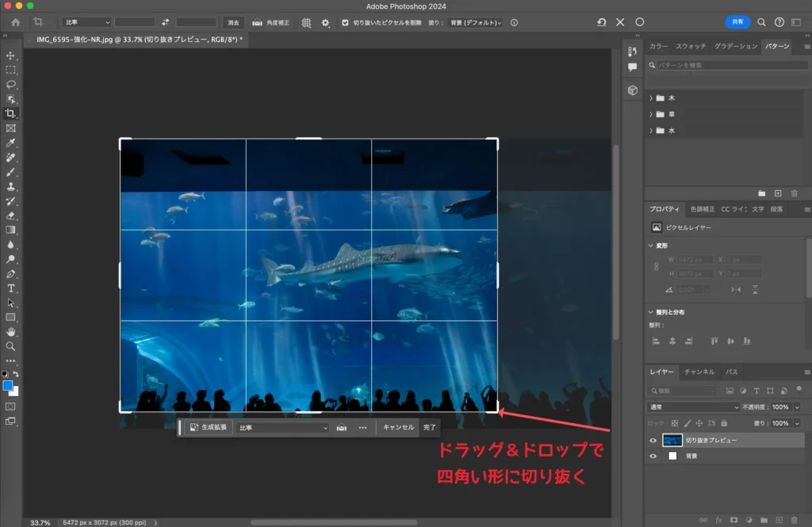
Task: Click the reset crop arrow icon
Action: [602, 22]
